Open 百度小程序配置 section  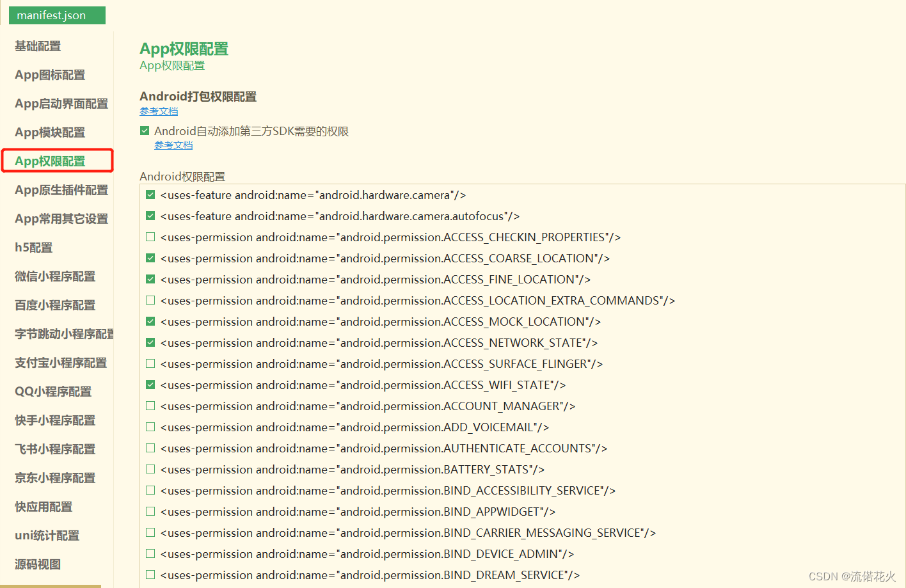[55, 305]
